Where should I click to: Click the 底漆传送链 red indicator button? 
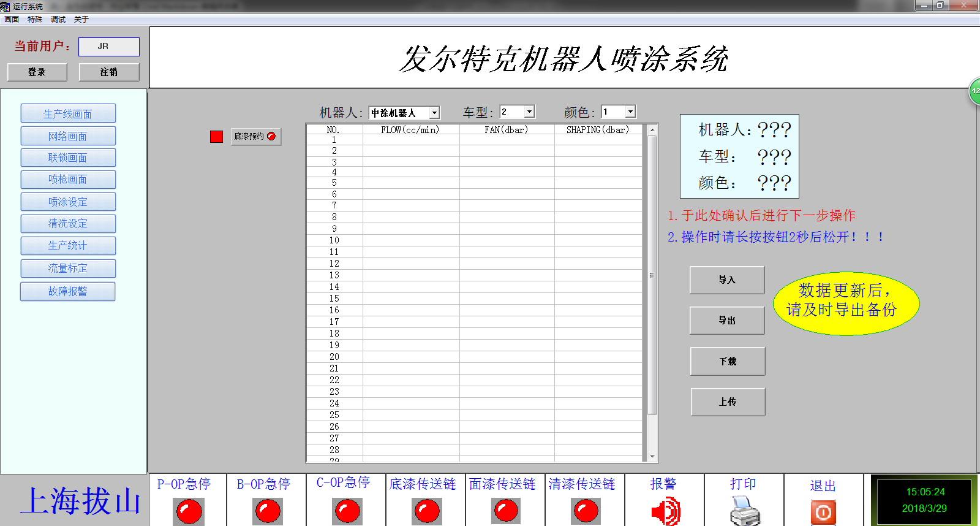pyautogui.click(x=427, y=511)
